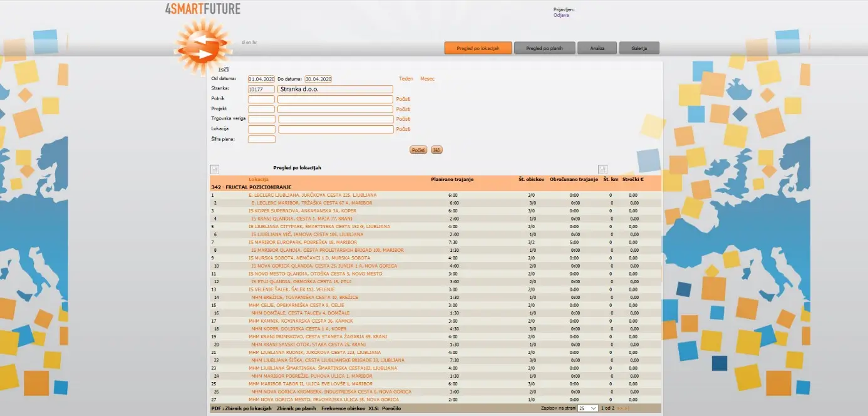Set date range with Teden link

tap(406, 79)
